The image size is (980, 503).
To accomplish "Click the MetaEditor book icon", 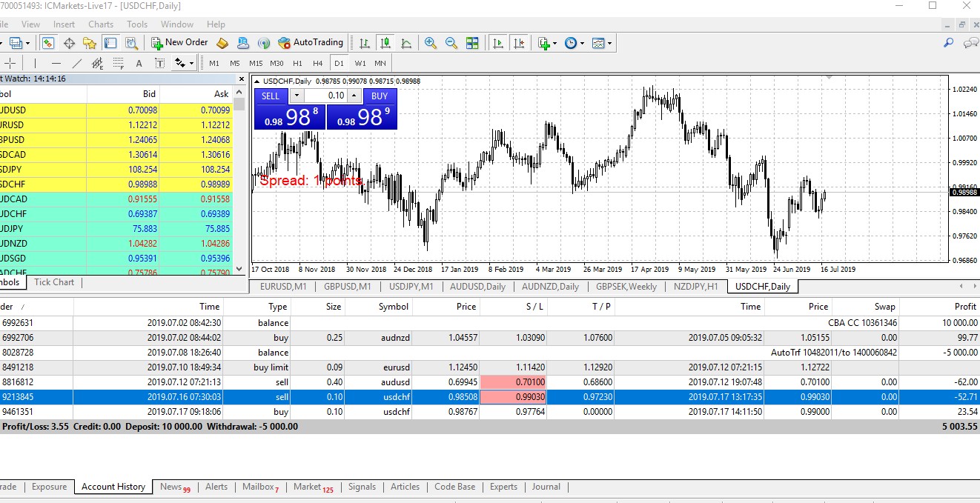I will tap(222, 43).
